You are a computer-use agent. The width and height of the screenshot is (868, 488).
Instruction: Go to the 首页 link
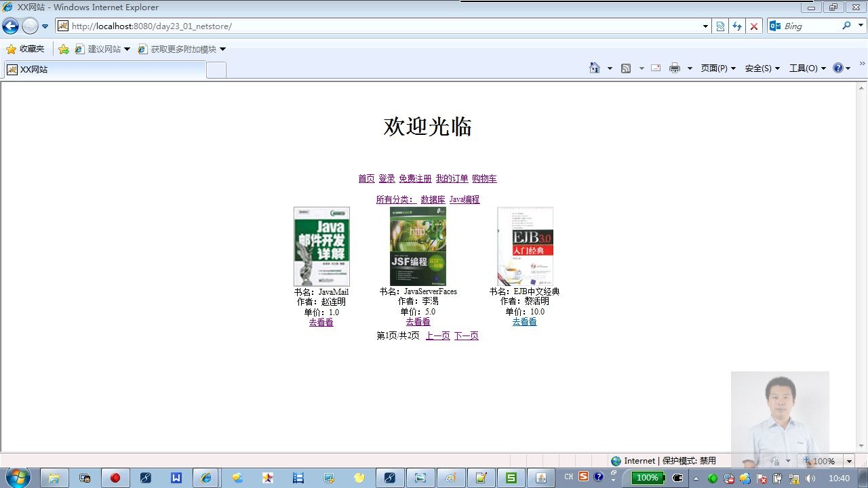(x=366, y=179)
